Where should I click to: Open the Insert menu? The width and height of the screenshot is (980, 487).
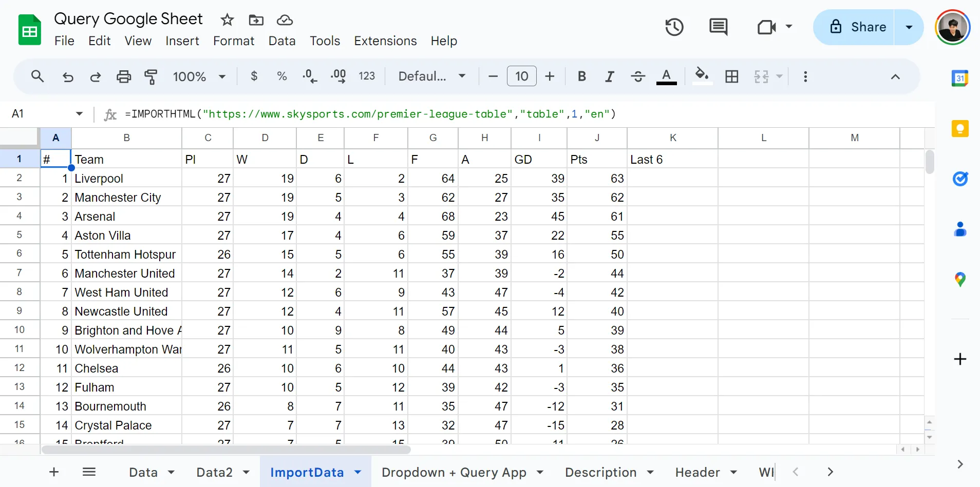tap(182, 41)
